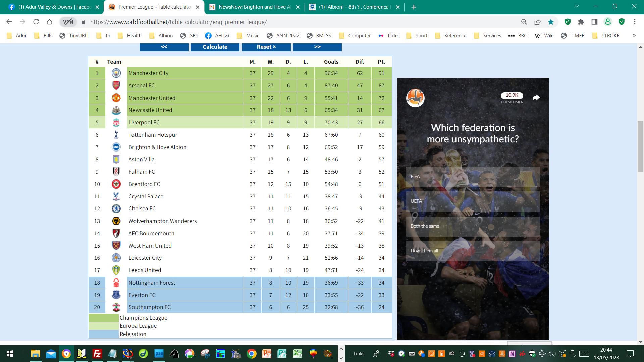Click the Everton FC club crest
The height and width of the screenshot is (362, 644).
[116, 295]
